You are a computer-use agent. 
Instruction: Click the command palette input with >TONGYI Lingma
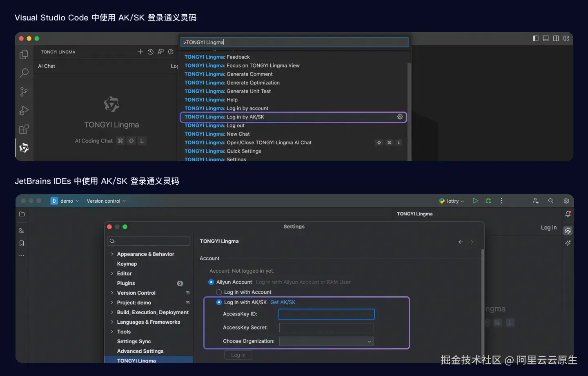coord(295,42)
